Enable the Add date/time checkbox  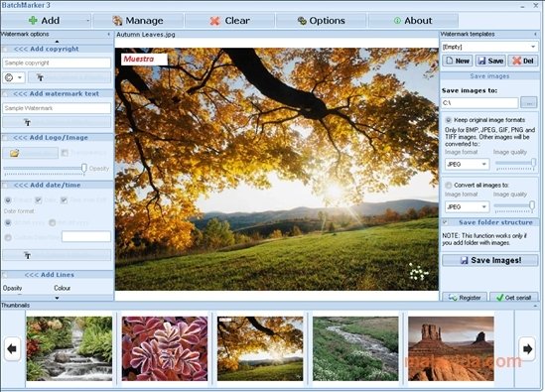coord(5,186)
